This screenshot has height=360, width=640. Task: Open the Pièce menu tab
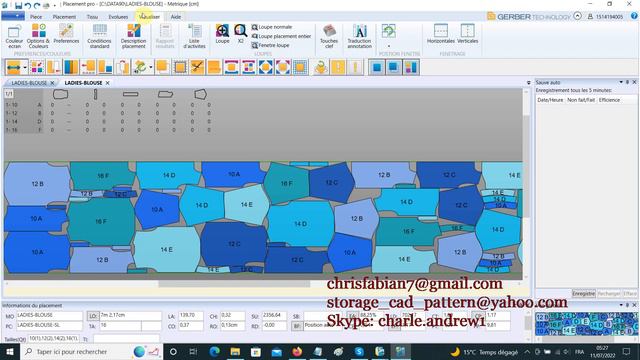(36, 17)
